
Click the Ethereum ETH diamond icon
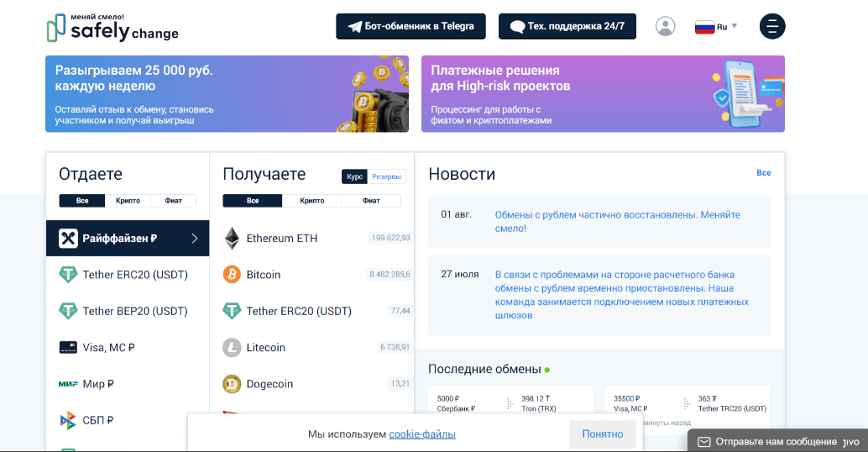pyautogui.click(x=232, y=239)
